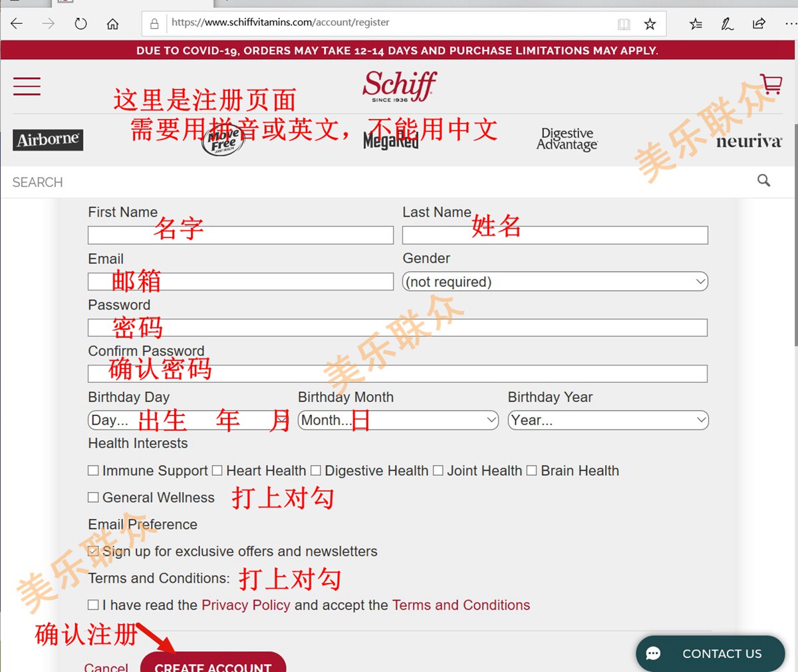This screenshot has height=672, width=798.
Task: Open the Terms and Conditions link
Action: [x=461, y=606]
